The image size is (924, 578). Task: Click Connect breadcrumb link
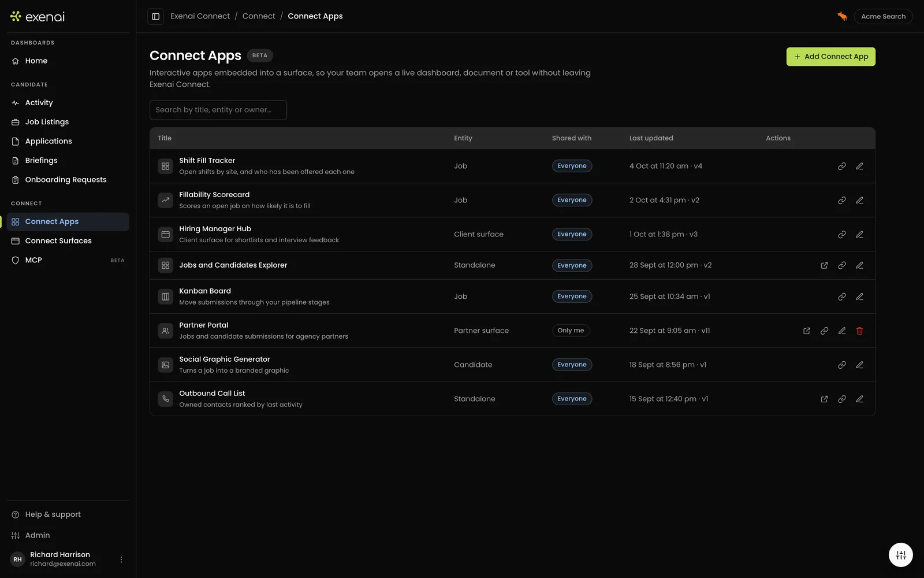[x=259, y=16]
